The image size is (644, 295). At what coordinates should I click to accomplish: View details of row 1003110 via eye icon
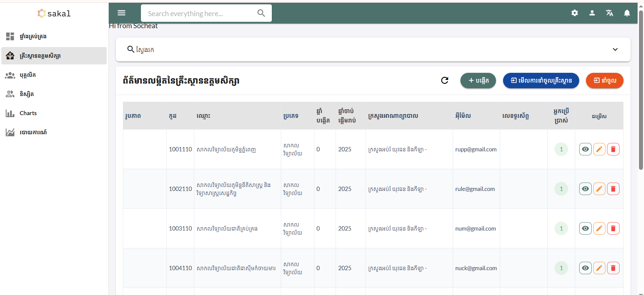tap(585, 229)
